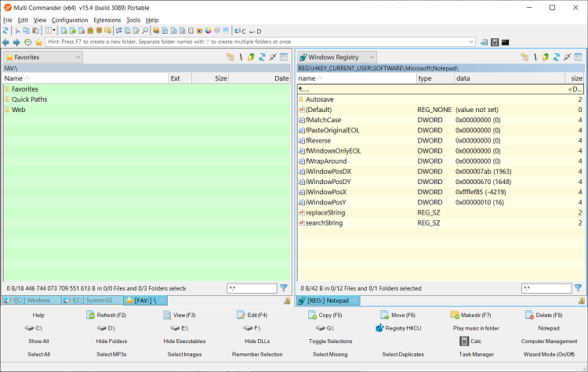The image size is (588, 372).
Task: Toggle Hide Folders option
Action: (112, 341)
